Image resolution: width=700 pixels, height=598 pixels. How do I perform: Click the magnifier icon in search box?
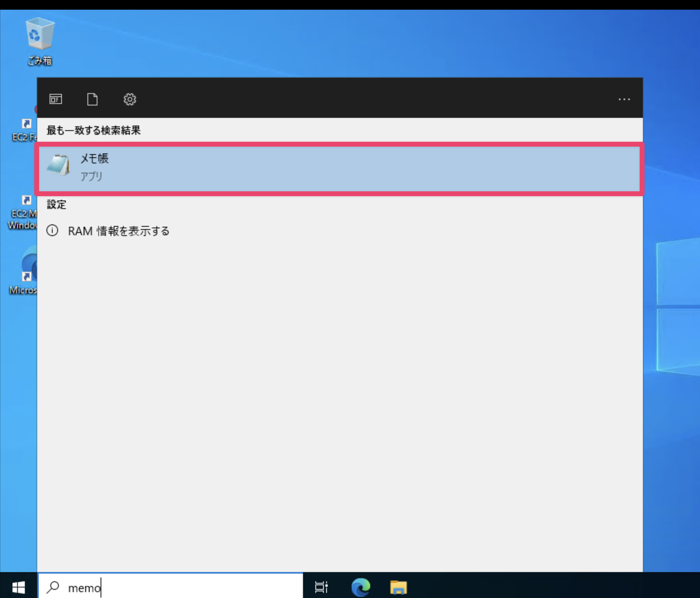(x=53, y=587)
